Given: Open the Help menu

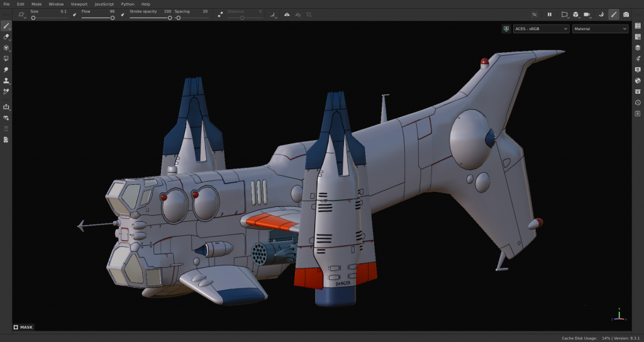Looking at the screenshot, I should coord(146,4).
